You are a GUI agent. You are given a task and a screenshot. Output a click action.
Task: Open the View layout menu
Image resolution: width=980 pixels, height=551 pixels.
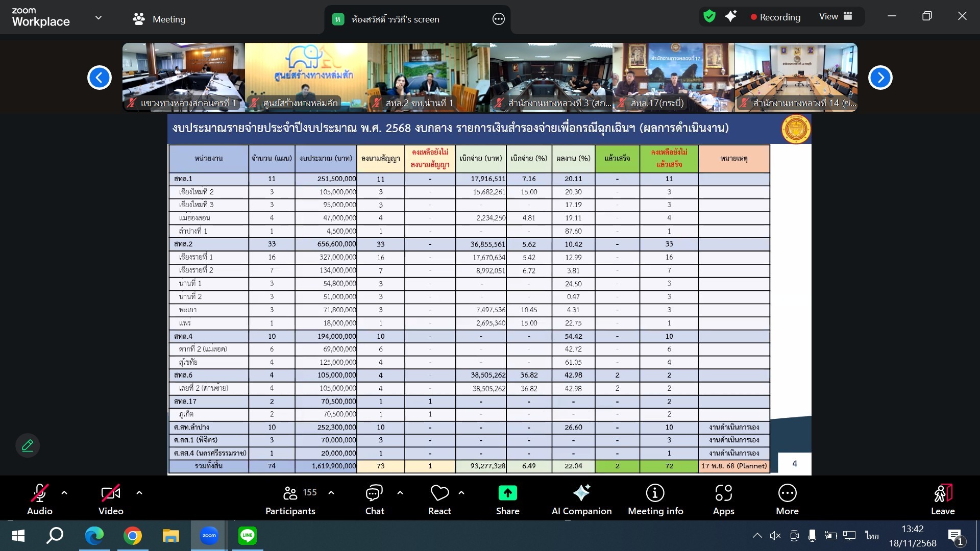click(x=836, y=16)
